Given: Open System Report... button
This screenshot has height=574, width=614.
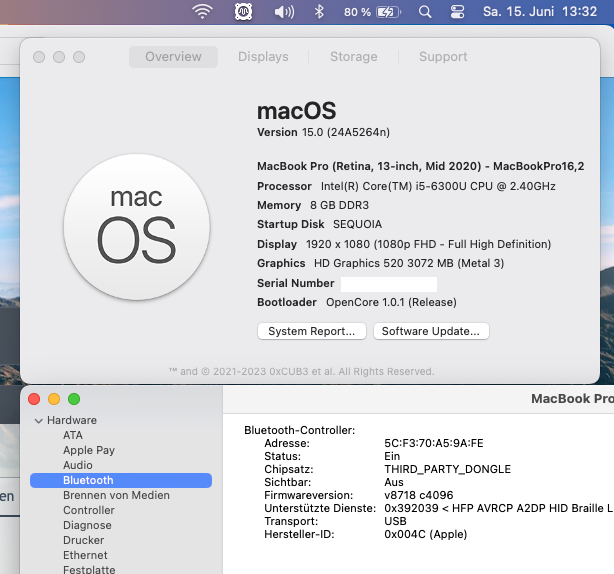Looking at the screenshot, I should 312,331.
